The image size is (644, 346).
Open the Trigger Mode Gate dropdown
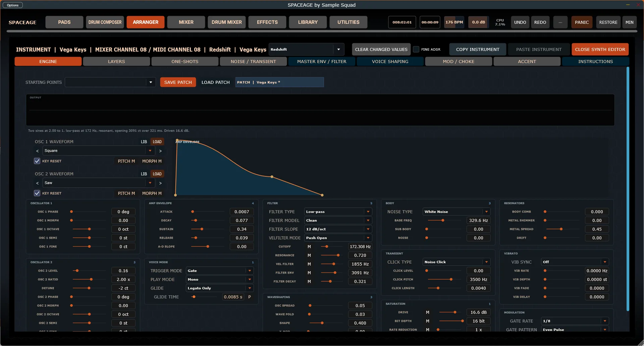click(220, 271)
